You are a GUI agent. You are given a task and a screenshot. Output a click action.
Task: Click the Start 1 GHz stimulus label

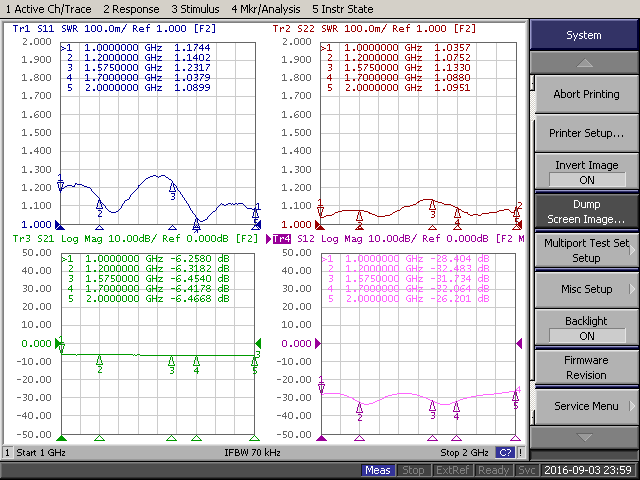(x=41, y=453)
